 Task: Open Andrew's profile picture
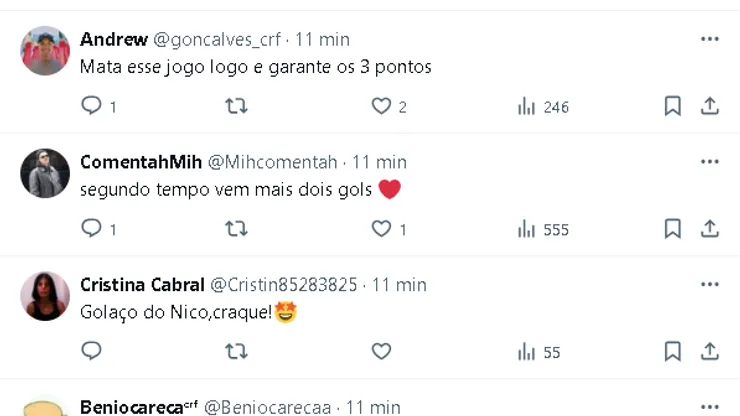point(45,51)
